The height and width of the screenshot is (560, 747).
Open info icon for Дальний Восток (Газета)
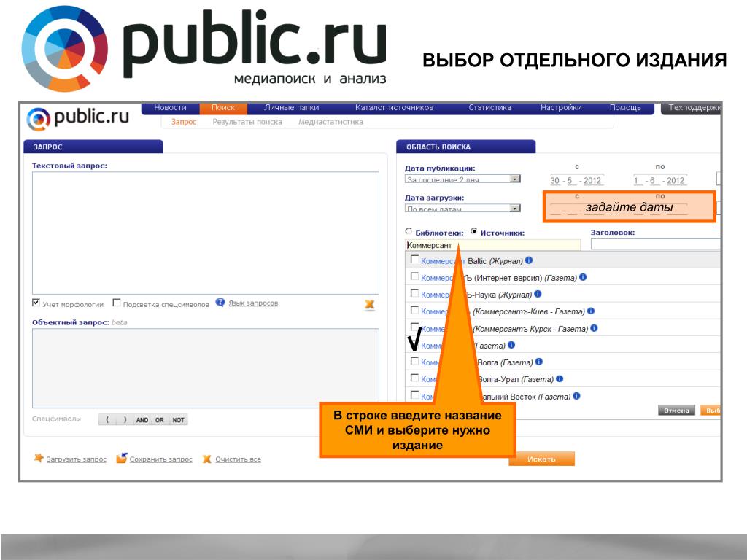[x=576, y=396]
